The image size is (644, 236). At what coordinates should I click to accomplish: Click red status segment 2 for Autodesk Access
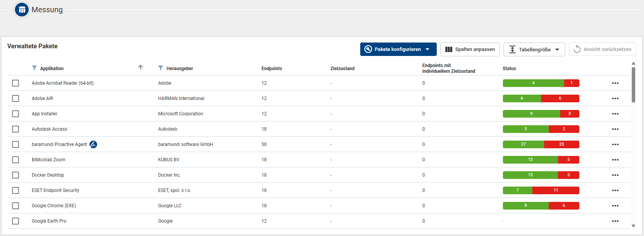(x=564, y=129)
